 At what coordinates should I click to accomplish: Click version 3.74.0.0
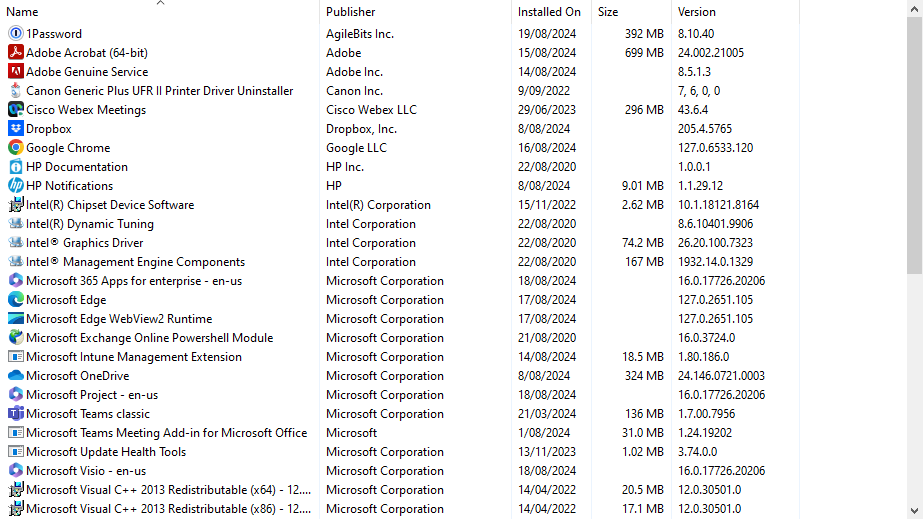click(697, 452)
